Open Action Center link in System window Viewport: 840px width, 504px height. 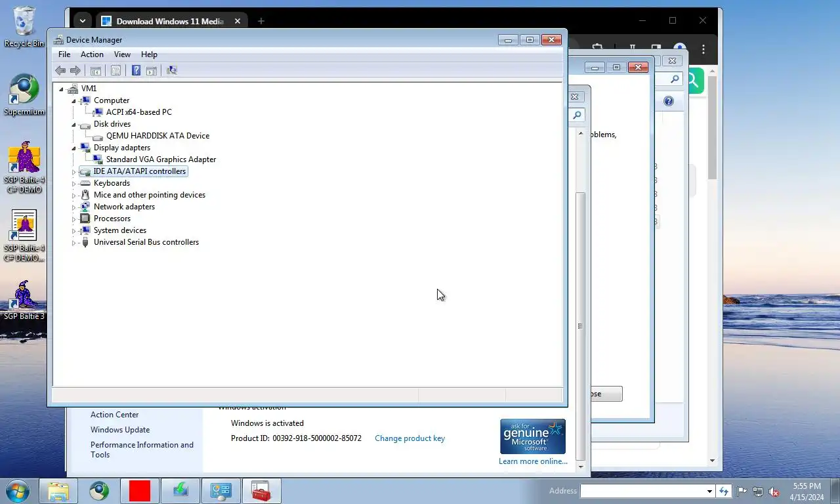114,415
